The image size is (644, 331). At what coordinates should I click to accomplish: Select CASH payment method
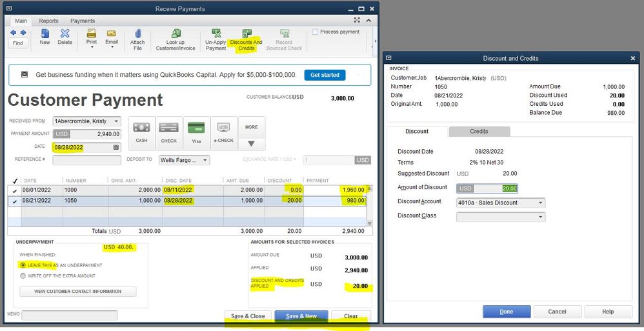pos(142,133)
